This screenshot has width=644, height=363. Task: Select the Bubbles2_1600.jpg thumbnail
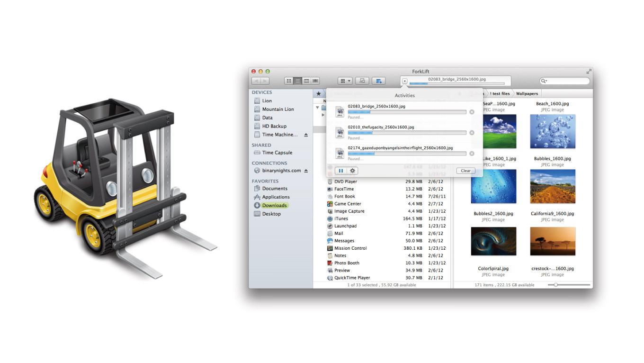coord(493,187)
